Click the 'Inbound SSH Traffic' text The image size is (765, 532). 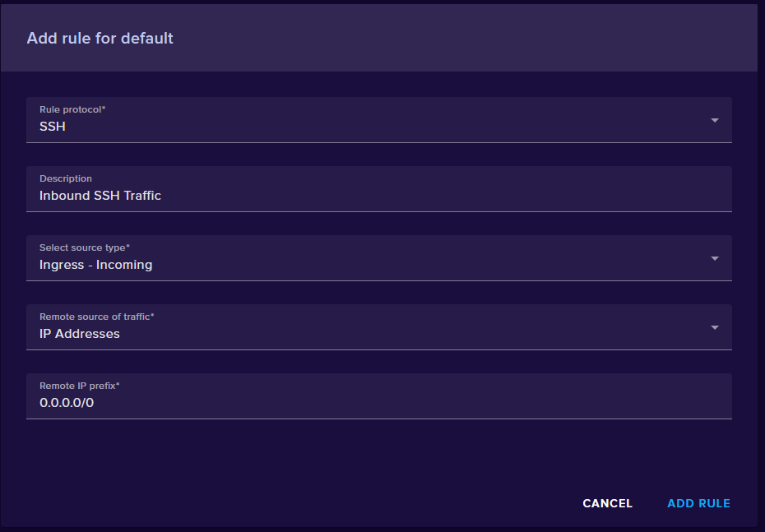click(x=100, y=196)
